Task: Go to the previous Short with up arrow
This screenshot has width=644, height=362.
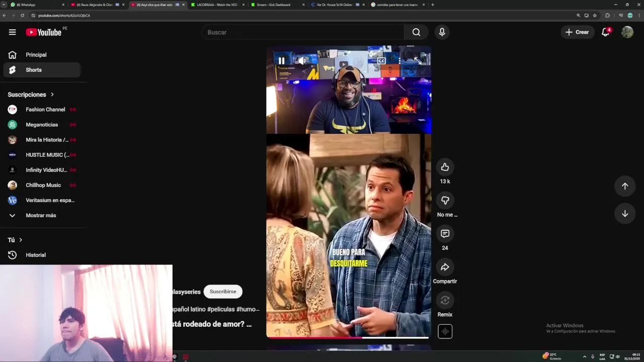Action: click(x=625, y=186)
